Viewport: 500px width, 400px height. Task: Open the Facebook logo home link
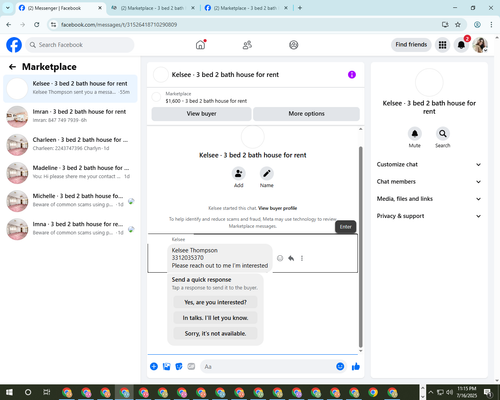[x=14, y=45]
